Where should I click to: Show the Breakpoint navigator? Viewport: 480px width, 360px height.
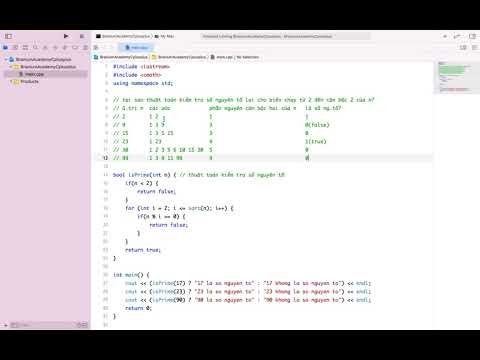[75, 48]
